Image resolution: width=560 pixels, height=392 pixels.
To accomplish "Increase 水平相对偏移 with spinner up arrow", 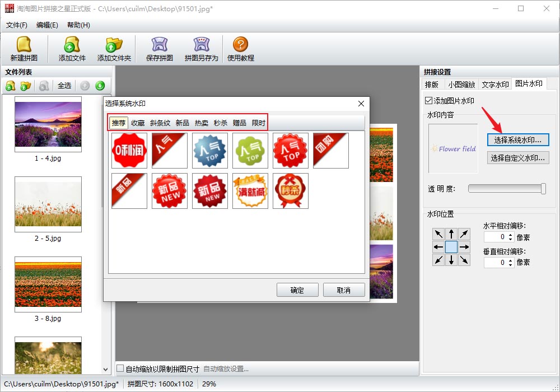I will coord(510,235).
